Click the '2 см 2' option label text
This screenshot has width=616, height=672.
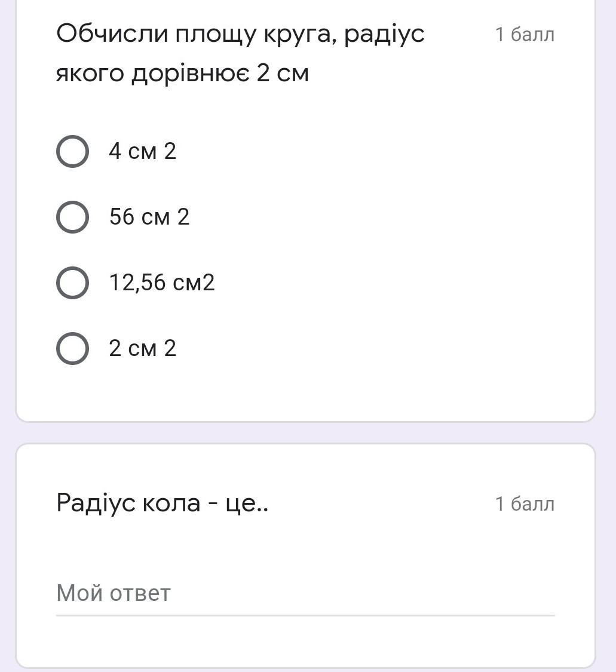(142, 348)
